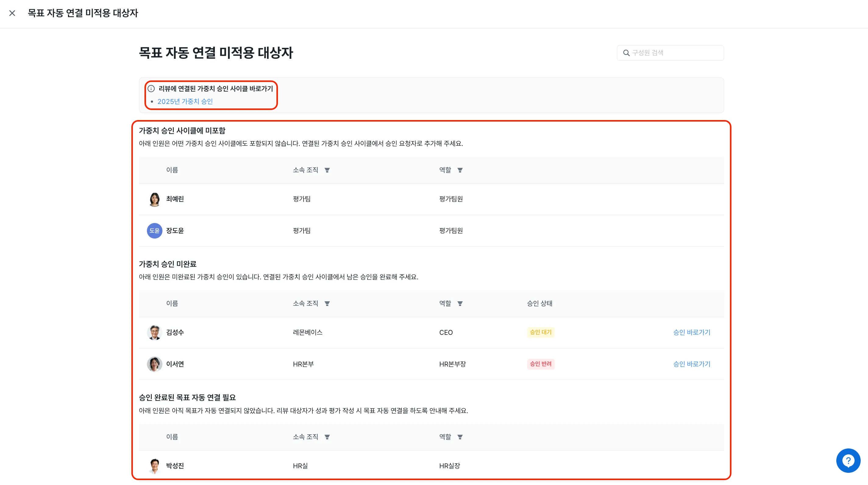868x485 pixels.
Task: Open 역할 filter in 목표 자동 연결 필요 table
Action: point(460,437)
